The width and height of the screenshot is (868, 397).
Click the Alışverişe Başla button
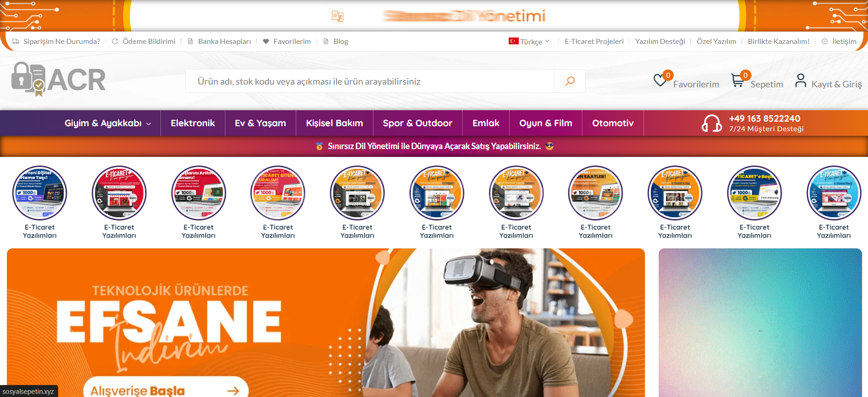click(166, 388)
